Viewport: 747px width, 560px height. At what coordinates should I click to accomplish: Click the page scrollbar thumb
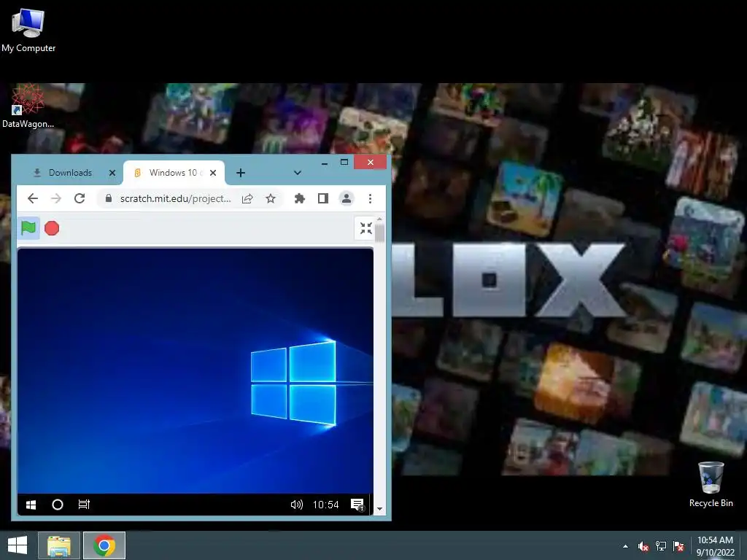tap(379, 233)
